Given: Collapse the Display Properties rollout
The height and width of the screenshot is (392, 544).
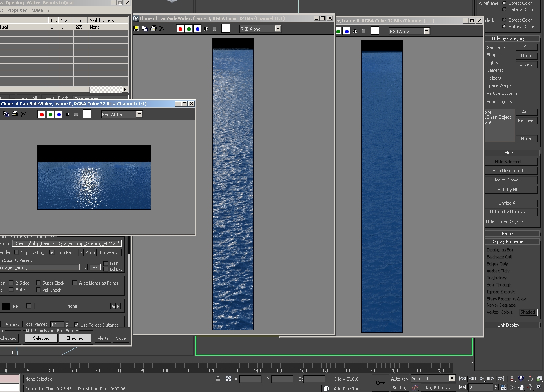Looking at the screenshot, I should coord(508,241).
